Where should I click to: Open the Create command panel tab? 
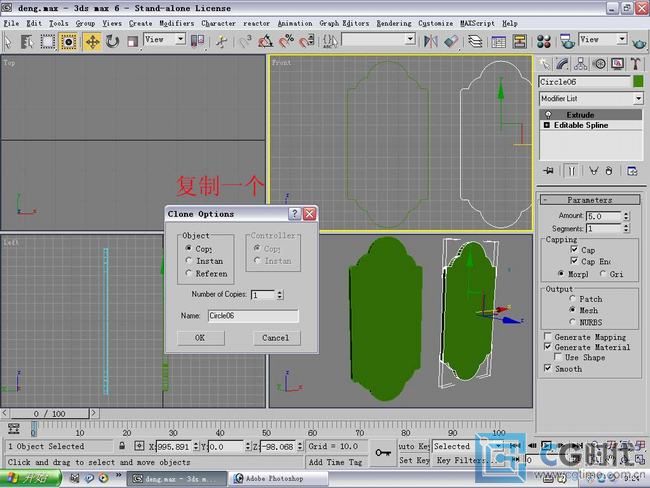pos(547,63)
